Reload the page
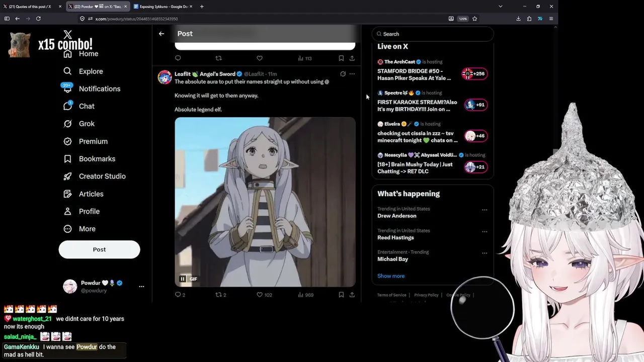This screenshot has width=644, height=362. point(38,19)
